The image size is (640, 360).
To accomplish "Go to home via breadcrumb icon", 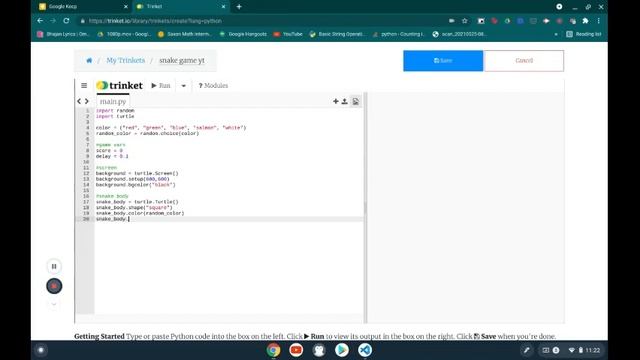I will pos(89,60).
